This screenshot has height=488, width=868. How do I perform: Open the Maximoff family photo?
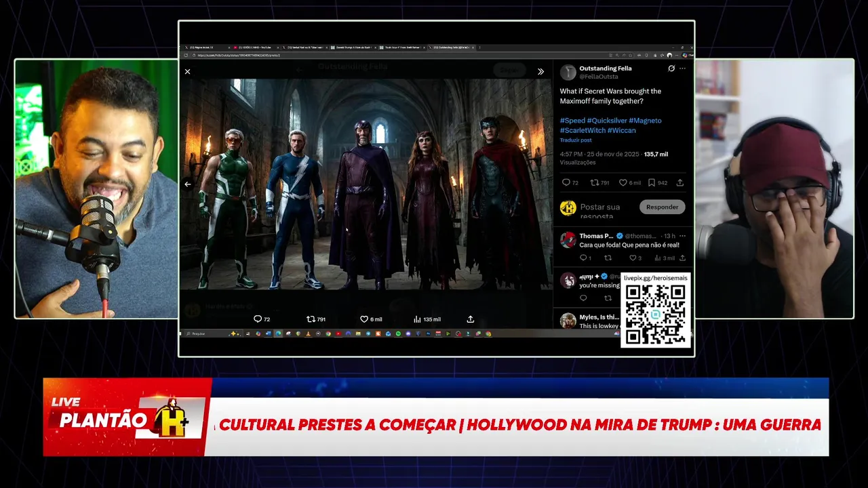pos(366,184)
